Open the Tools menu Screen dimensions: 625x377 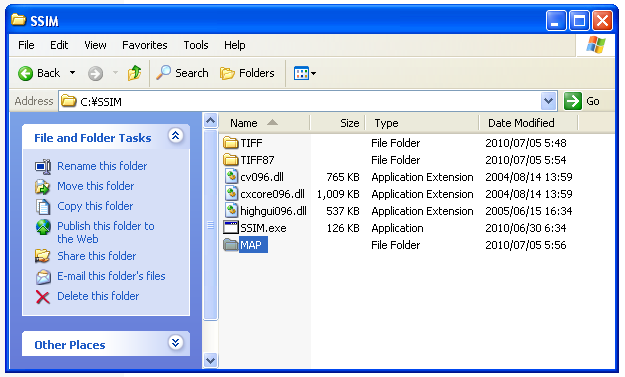click(x=196, y=45)
